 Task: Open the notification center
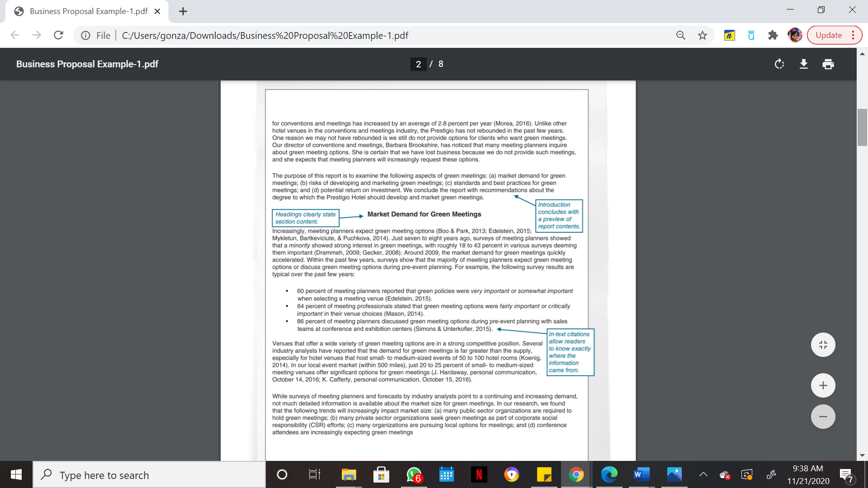[x=847, y=476]
